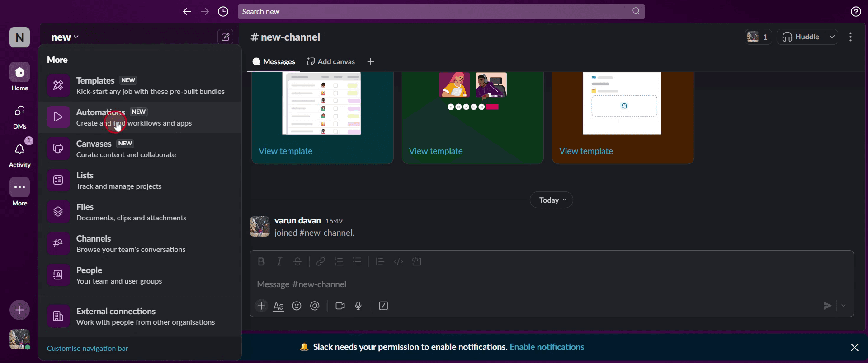Go forward with the right arrow
This screenshot has width=868, height=363.
pos(205,12)
